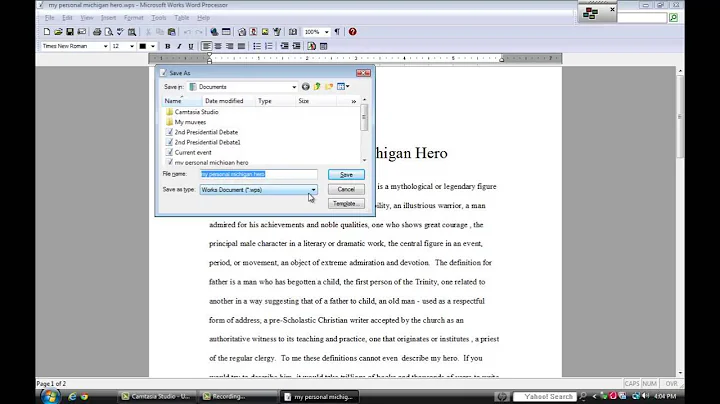Click the black font color swatch
720x404 pixels.
(x=143, y=46)
